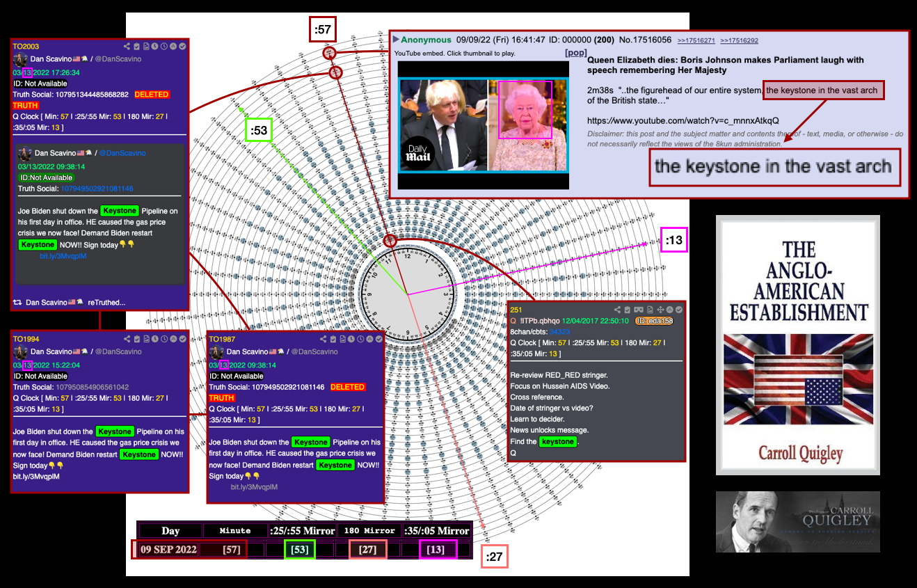
Task: Click checkmark circle icon on Q post 251
Action: coord(679,310)
